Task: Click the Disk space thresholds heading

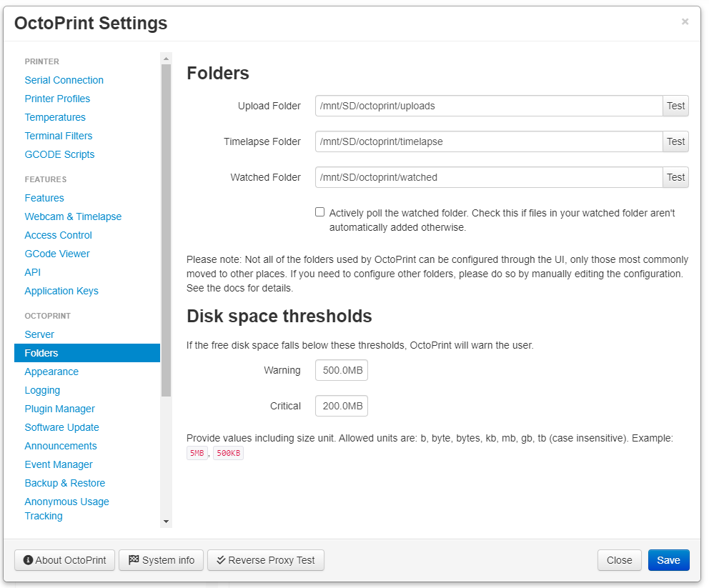Action: (x=279, y=317)
